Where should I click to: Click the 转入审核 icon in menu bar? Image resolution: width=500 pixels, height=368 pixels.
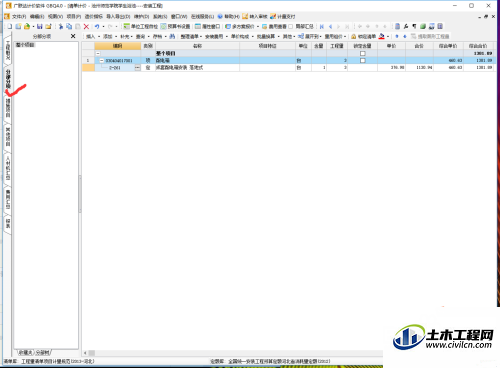click(x=245, y=16)
